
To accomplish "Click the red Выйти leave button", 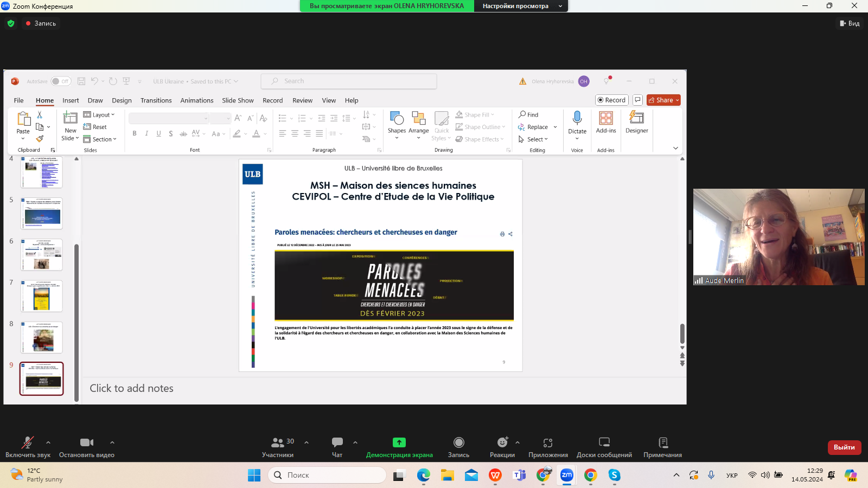I will point(844,447).
